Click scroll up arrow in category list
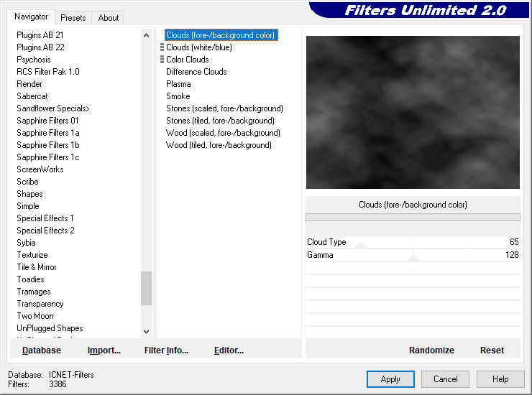The height and width of the screenshot is (395, 532). (146, 35)
